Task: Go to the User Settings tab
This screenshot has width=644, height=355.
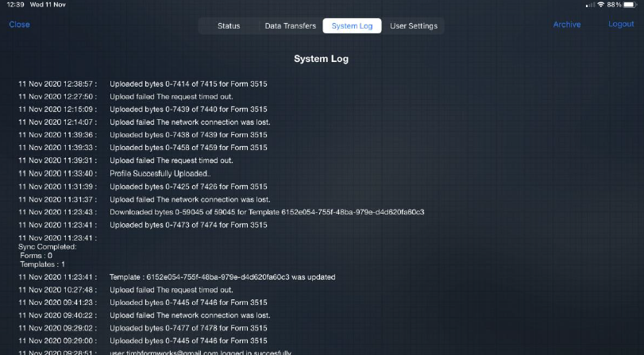Action: 413,26
